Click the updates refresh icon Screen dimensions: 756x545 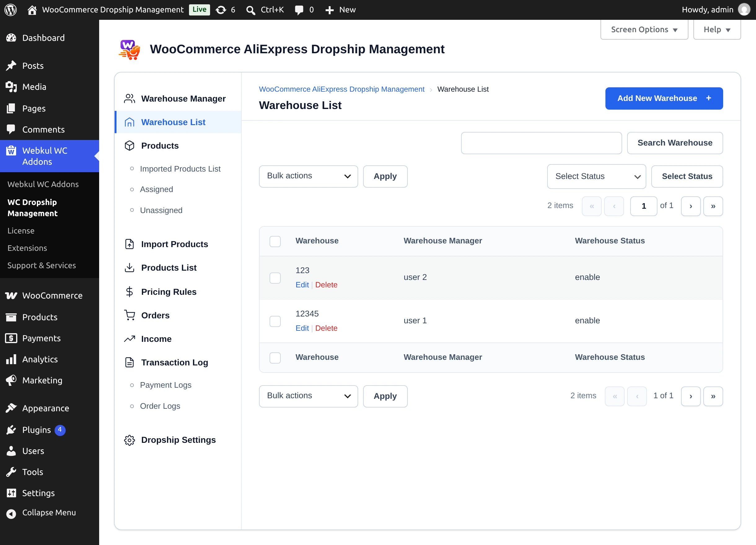[221, 10]
